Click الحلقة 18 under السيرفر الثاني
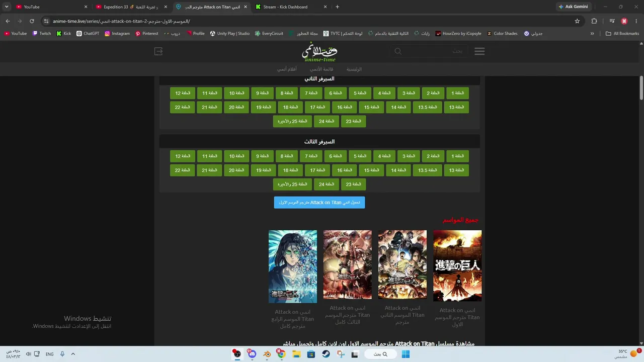The height and width of the screenshot is (362, 644). point(290,107)
